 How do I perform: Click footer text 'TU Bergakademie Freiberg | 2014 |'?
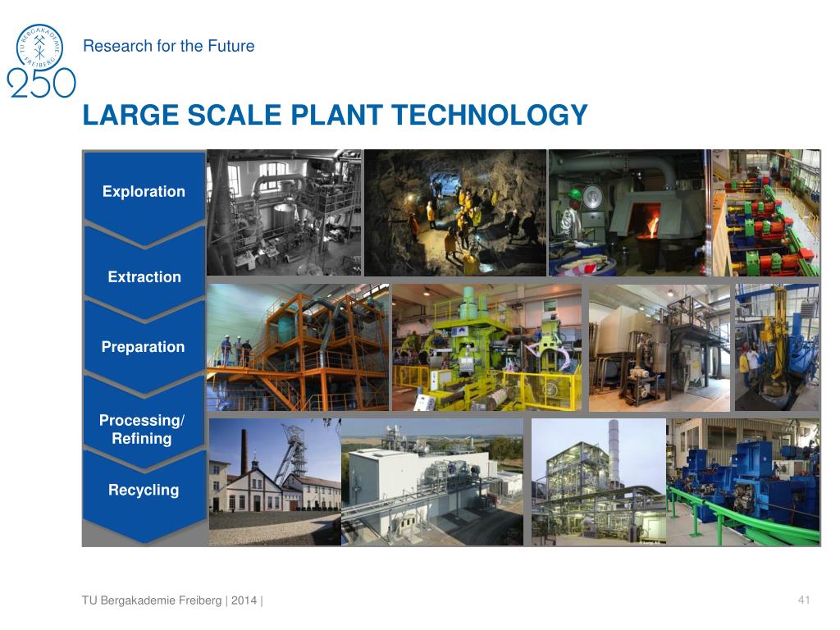[172, 600]
